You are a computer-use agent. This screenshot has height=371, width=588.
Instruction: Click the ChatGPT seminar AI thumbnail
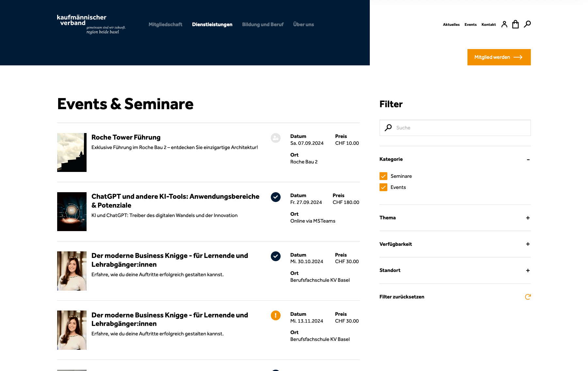(72, 211)
